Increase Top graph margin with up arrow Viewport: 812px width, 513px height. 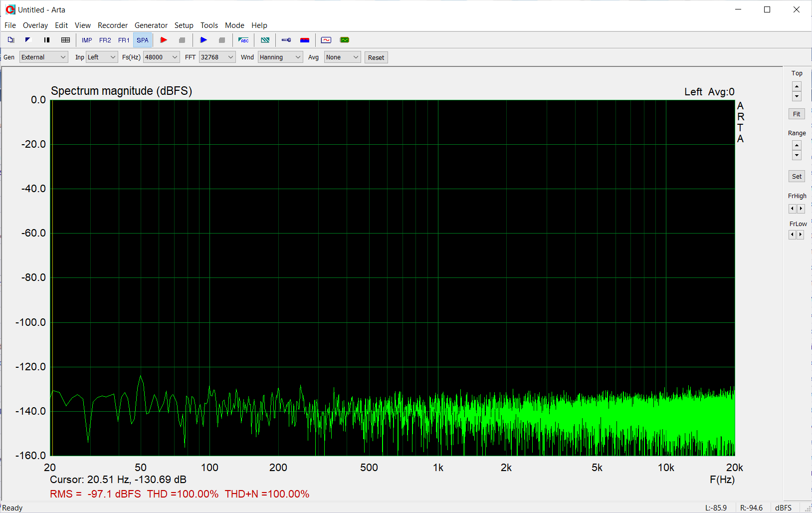pyautogui.click(x=797, y=86)
